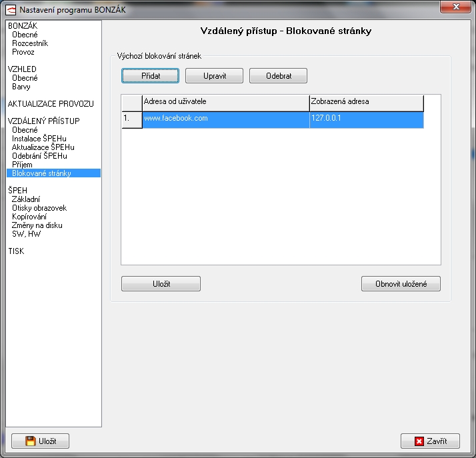
Task: Open Provoz settings
Action: pyautogui.click(x=23, y=52)
